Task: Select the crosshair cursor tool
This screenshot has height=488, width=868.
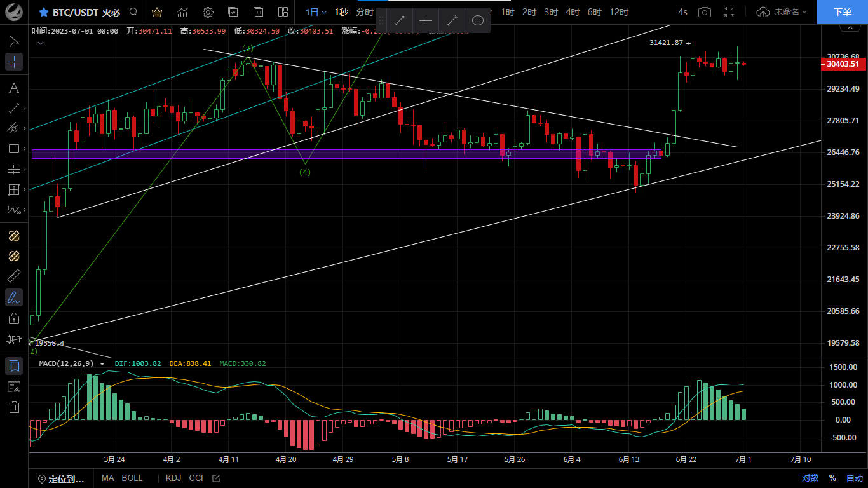Action: pos(14,62)
